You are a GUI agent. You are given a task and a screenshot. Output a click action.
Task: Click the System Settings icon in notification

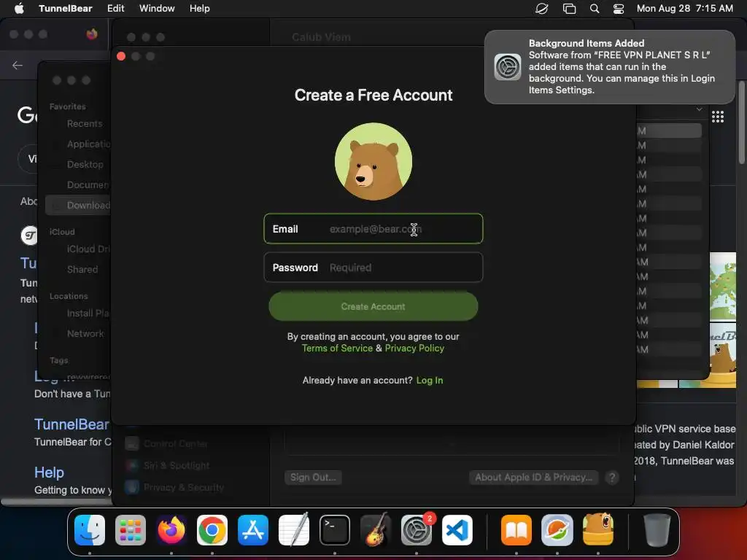[x=508, y=66]
